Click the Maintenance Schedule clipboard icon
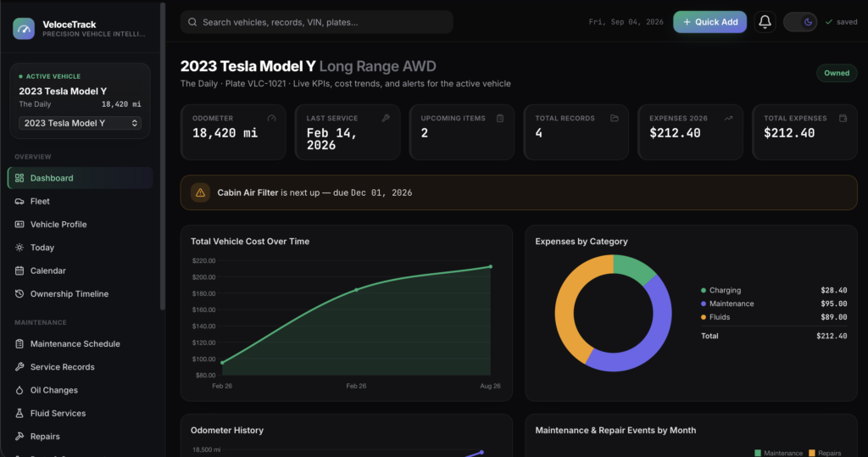The width and height of the screenshot is (868, 457). [x=19, y=343]
